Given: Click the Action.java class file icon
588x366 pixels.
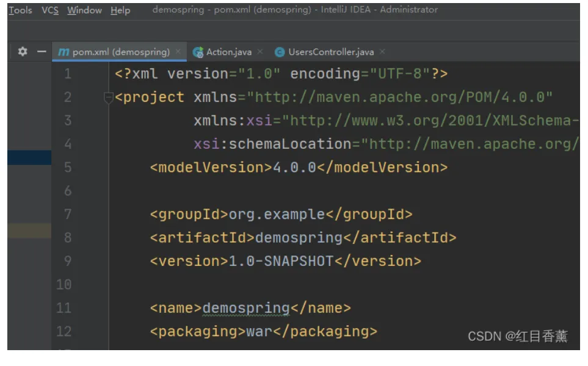Looking at the screenshot, I should [198, 52].
